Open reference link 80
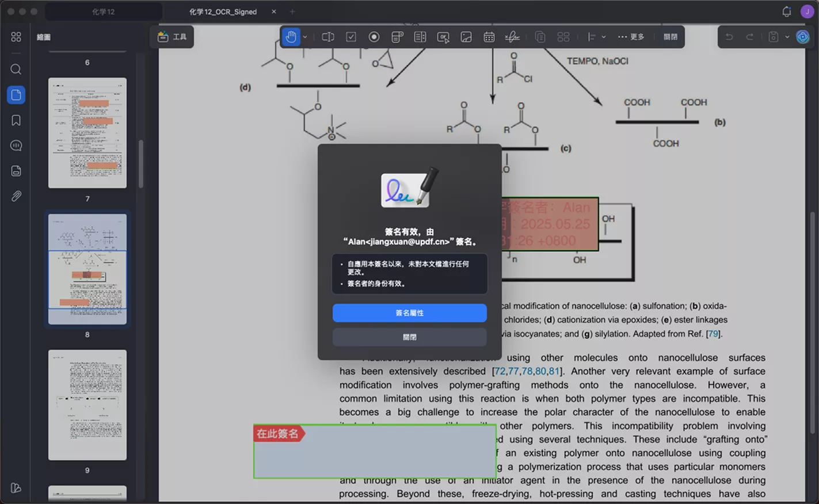 (x=540, y=371)
